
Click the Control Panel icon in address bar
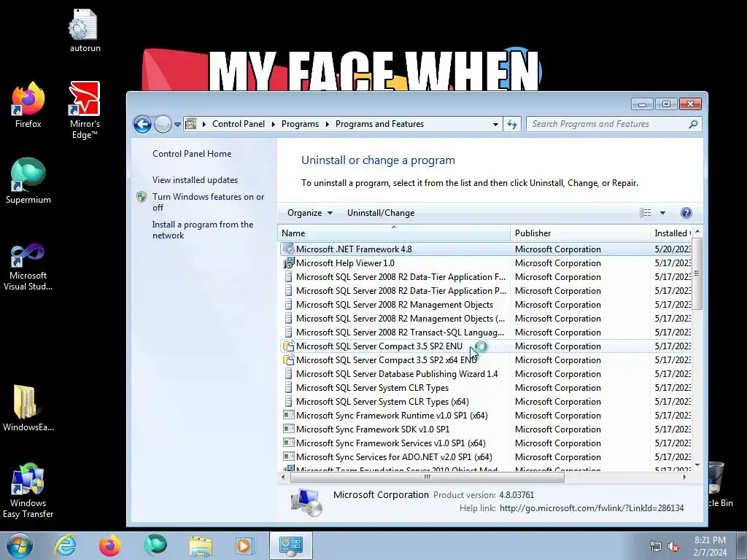pyautogui.click(x=191, y=124)
